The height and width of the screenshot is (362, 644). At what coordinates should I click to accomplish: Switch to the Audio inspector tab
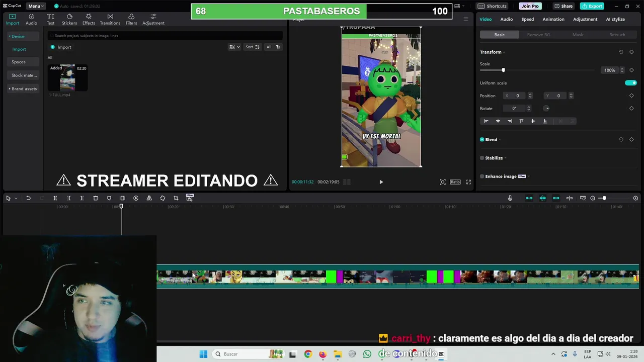(x=506, y=19)
